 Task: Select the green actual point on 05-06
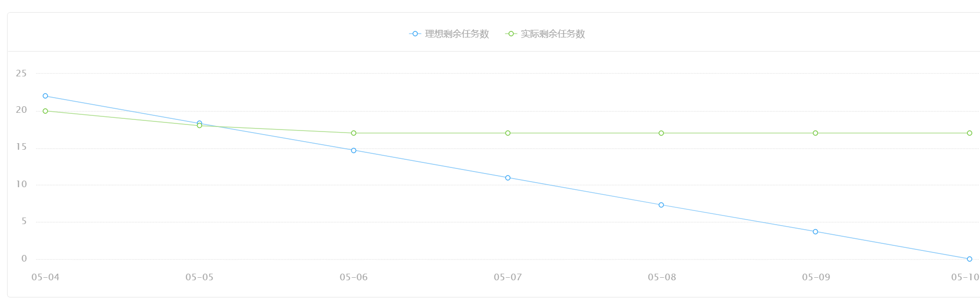pyautogui.click(x=354, y=133)
